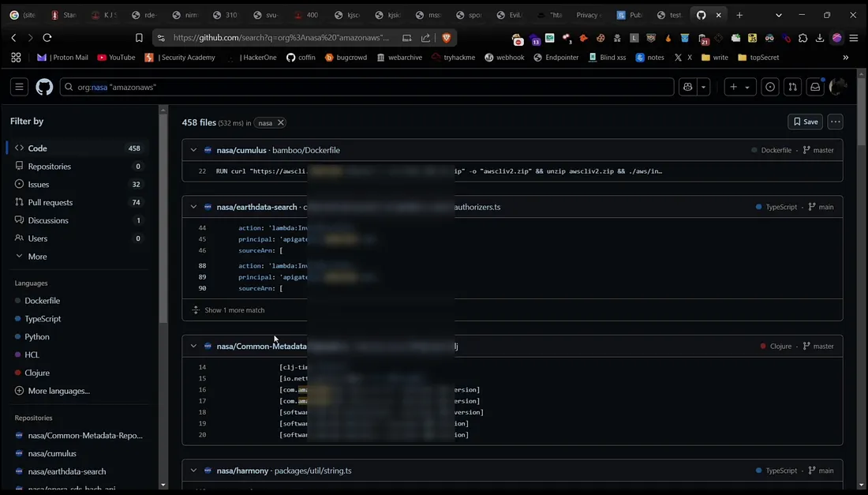Filter by Clojure language
Image resolution: width=868 pixels, height=495 pixels.
click(x=36, y=373)
